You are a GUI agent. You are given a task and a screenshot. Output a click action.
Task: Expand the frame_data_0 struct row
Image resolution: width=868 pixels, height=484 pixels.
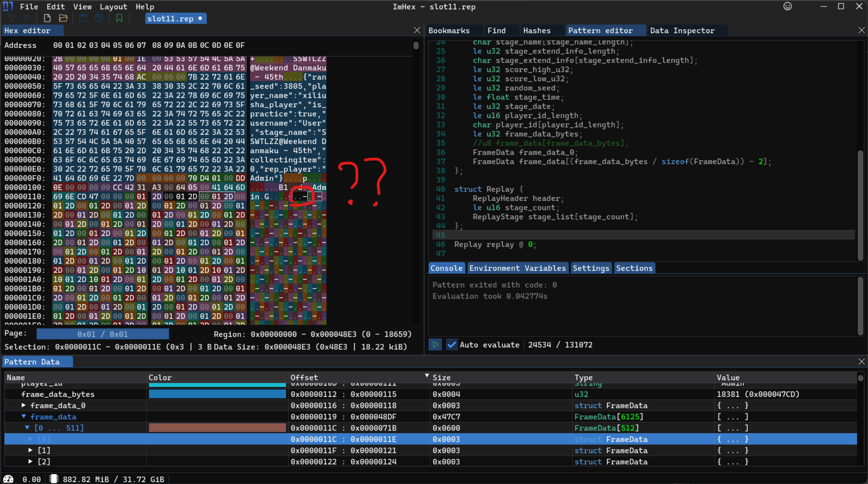(x=24, y=405)
